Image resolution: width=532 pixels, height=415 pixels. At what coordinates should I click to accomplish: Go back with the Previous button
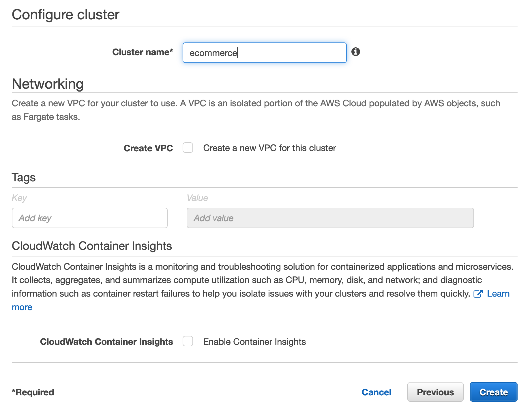click(x=435, y=392)
